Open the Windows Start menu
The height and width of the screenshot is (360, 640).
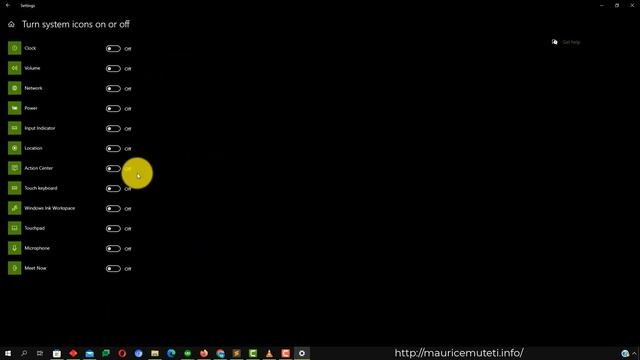8,353
